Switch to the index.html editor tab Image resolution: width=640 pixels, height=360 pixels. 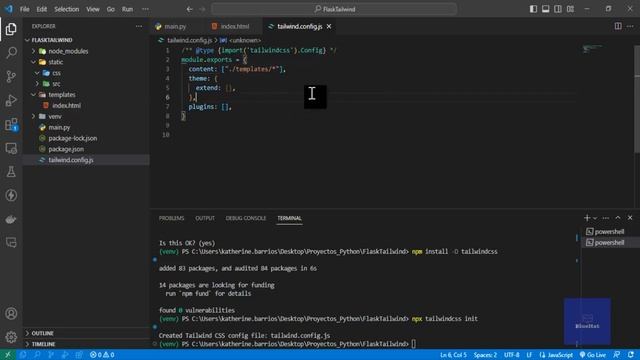tap(235, 27)
